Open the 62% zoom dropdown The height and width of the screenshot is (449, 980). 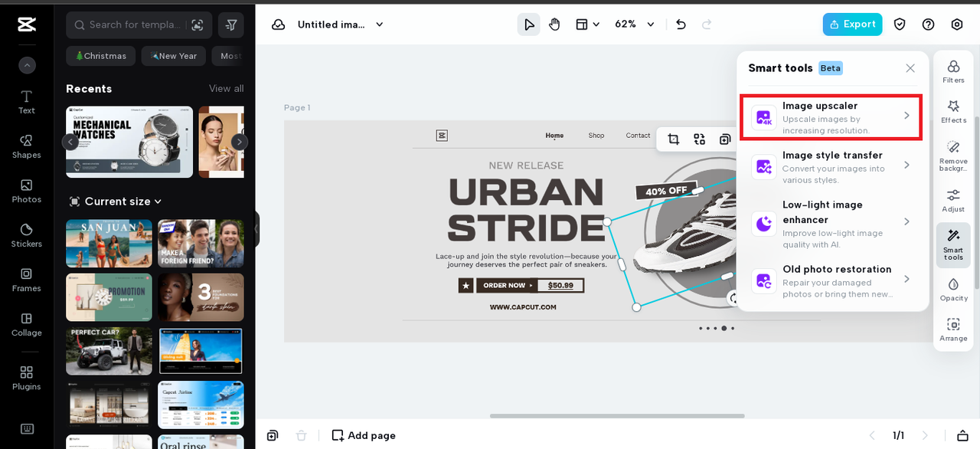click(635, 25)
